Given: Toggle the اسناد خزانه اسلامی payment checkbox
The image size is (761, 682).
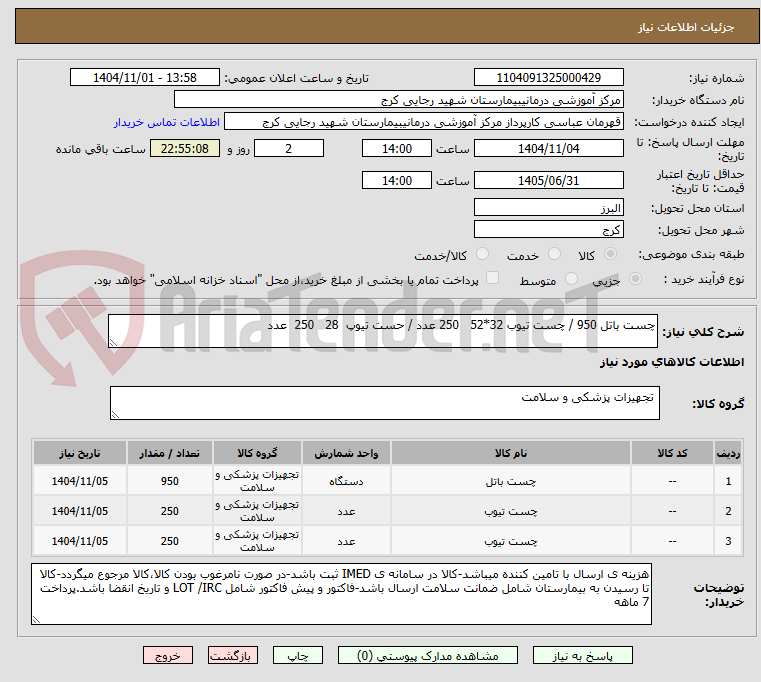Looking at the screenshot, I should 492,278.
